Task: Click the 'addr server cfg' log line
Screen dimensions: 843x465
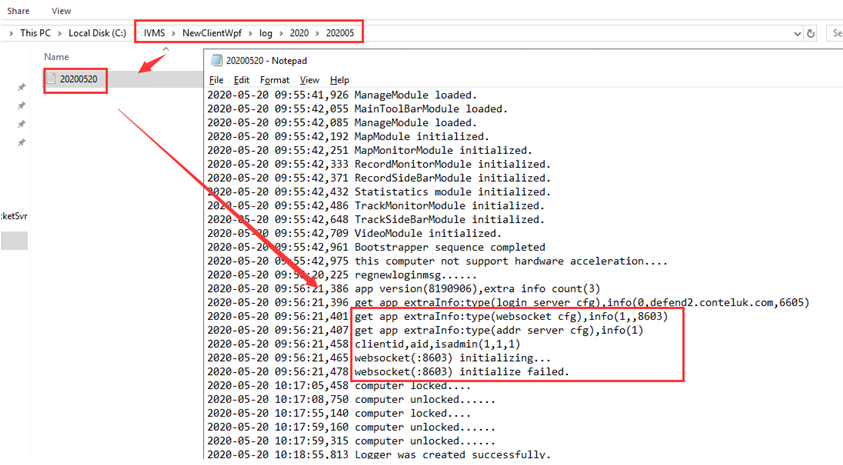Action: 425,331
